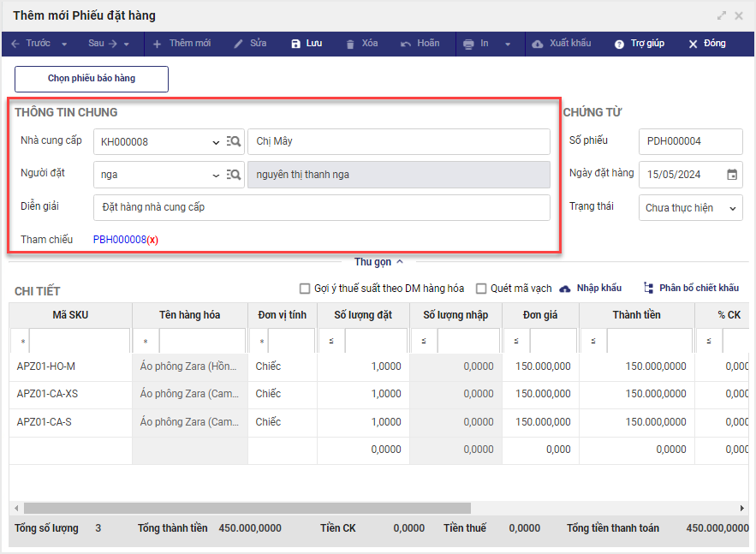Image resolution: width=756 pixels, height=554 pixels.
Task: Click Thêm mới in the toolbar
Action: [182, 44]
